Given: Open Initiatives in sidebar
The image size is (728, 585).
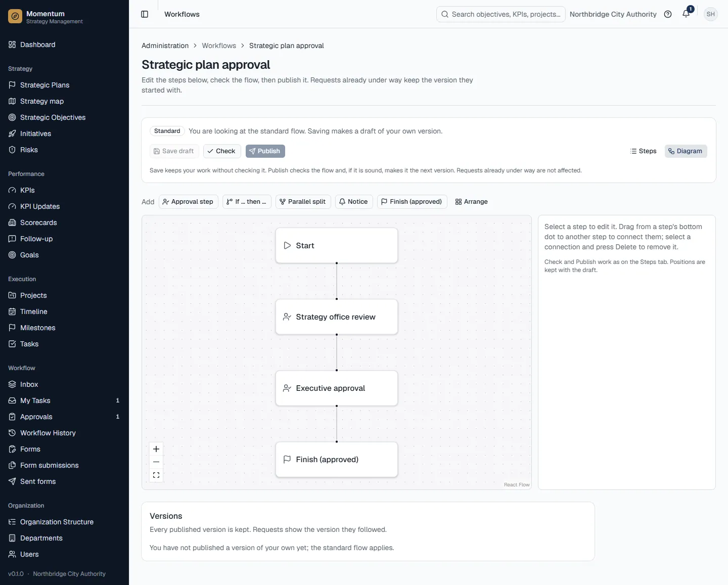Looking at the screenshot, I should (64, 133).
